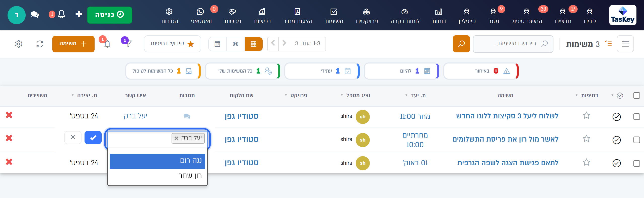Open the table settings gear
This screenshot has height=198, width=644.
pos(19,44)
